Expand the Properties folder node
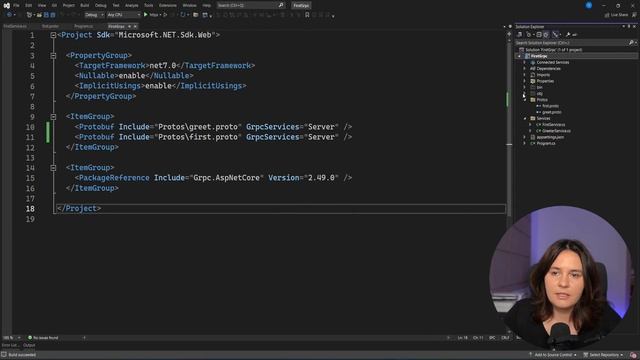This screenshot has height=360, width=640. (x=525, y=81)
